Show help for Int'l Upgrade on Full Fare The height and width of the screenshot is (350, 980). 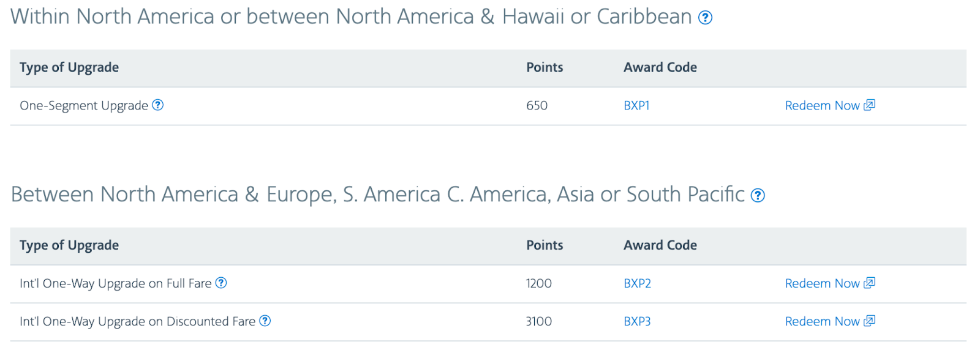click(221, 283)
